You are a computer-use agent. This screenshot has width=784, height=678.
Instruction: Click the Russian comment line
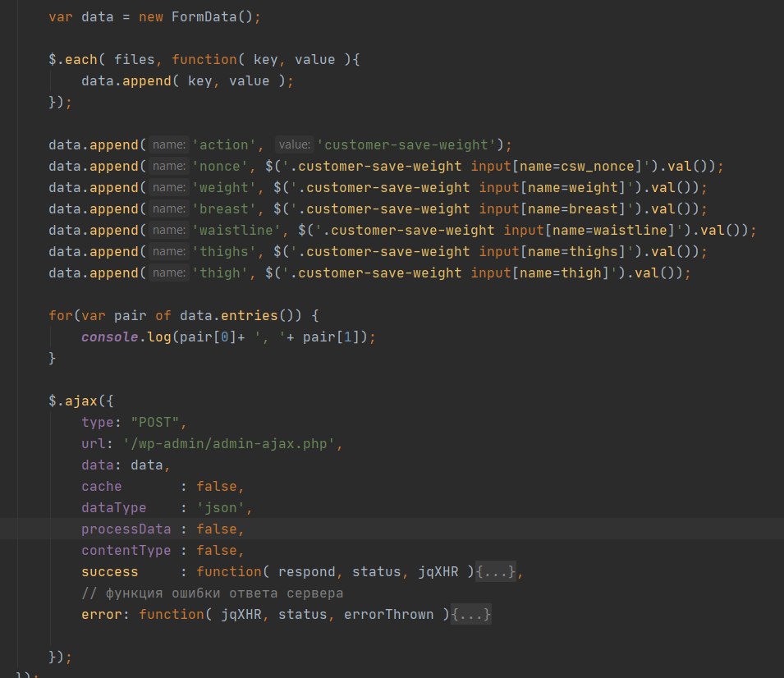click(213, 593)
